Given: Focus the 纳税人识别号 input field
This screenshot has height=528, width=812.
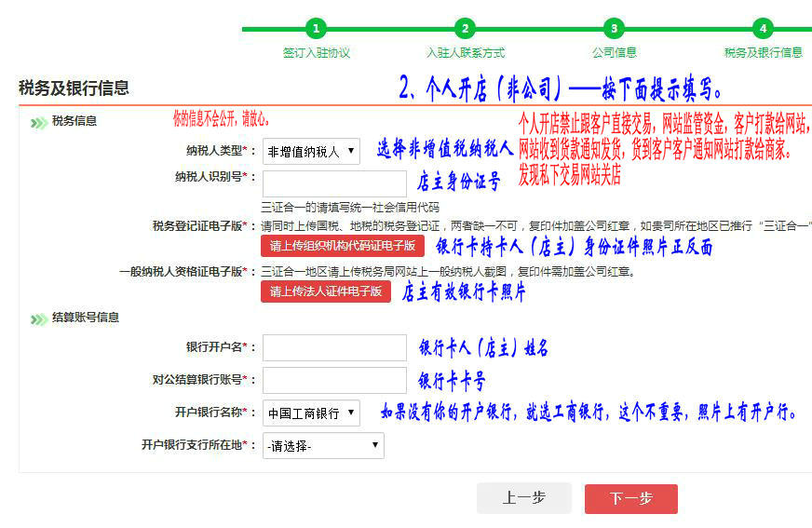Looking at the screenshot, I should (x=334, y=183).
